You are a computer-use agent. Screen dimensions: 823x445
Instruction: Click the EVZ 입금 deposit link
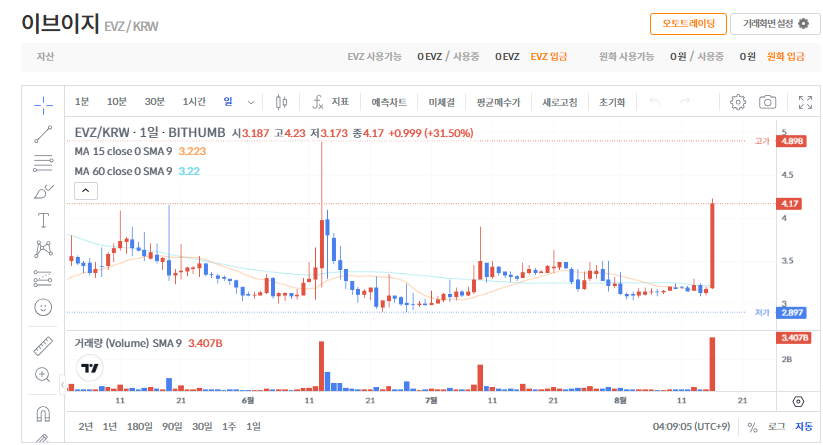tap(548, 57)
